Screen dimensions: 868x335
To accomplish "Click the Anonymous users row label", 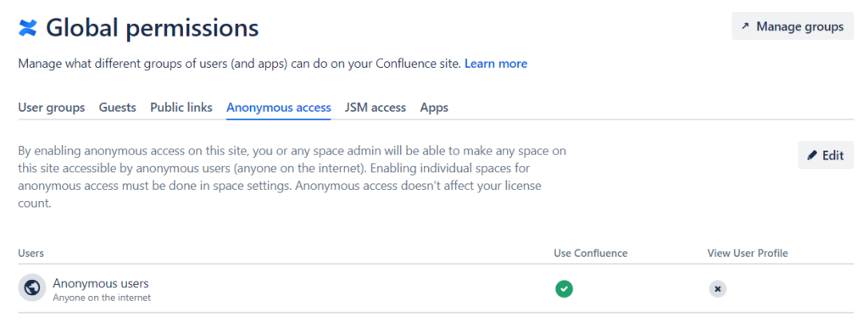I will click(101, 283).
